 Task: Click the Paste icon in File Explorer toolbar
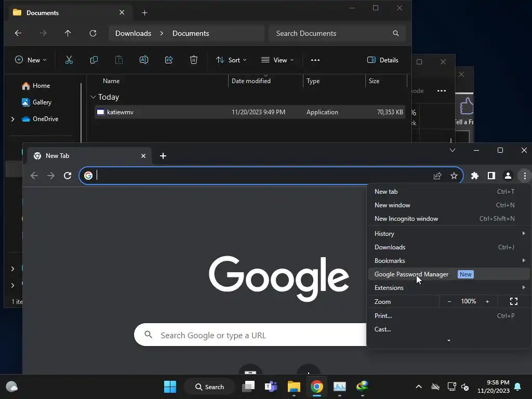(x=119, y=60)
